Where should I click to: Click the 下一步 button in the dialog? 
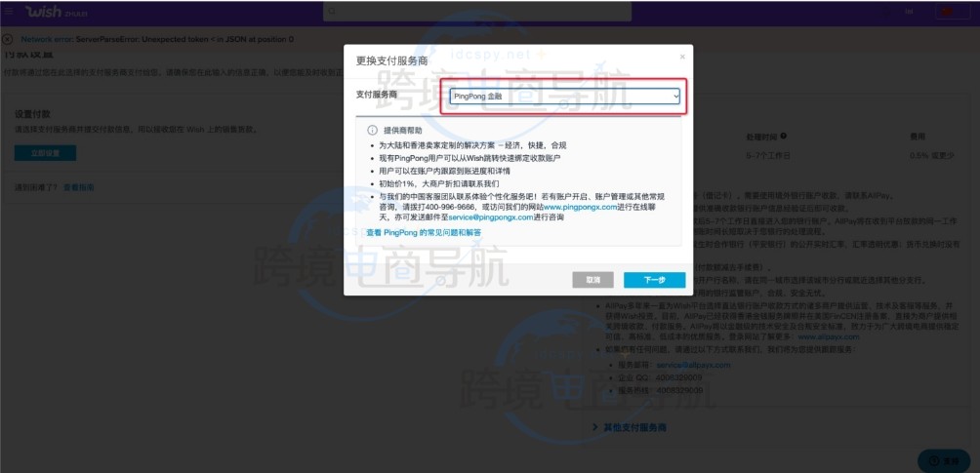tap(654, 280)
